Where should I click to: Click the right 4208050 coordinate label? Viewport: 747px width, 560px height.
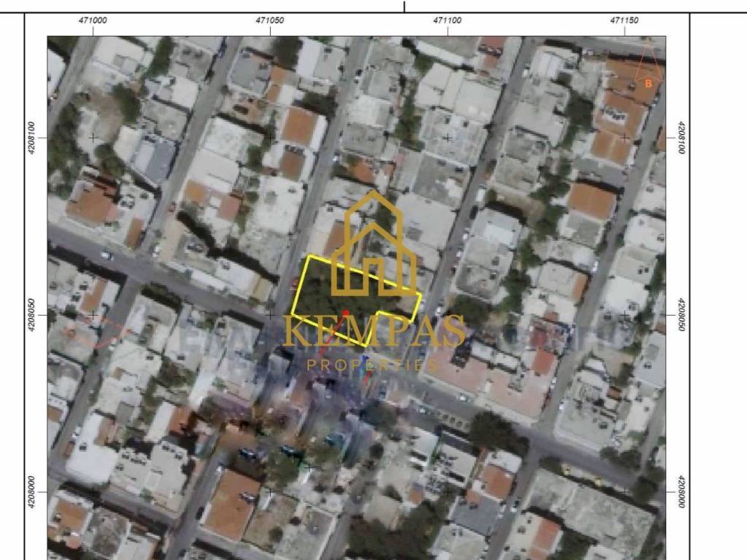(681, 315)
